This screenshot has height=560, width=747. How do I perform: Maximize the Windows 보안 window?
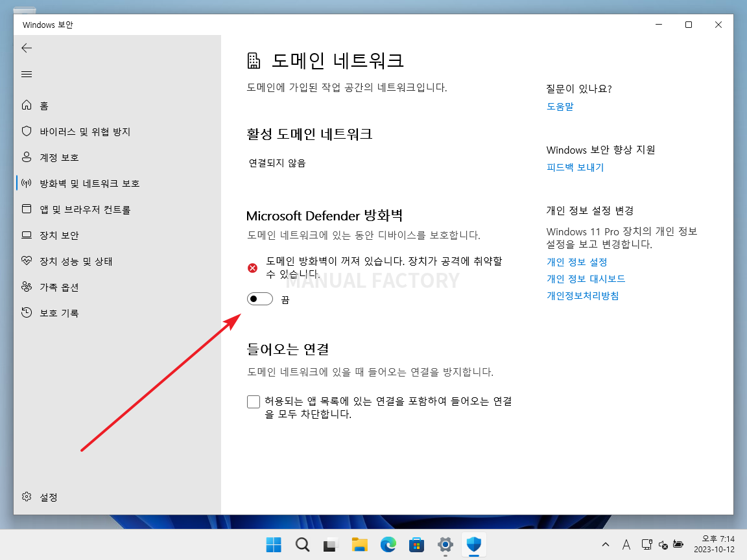pos(689,24)
